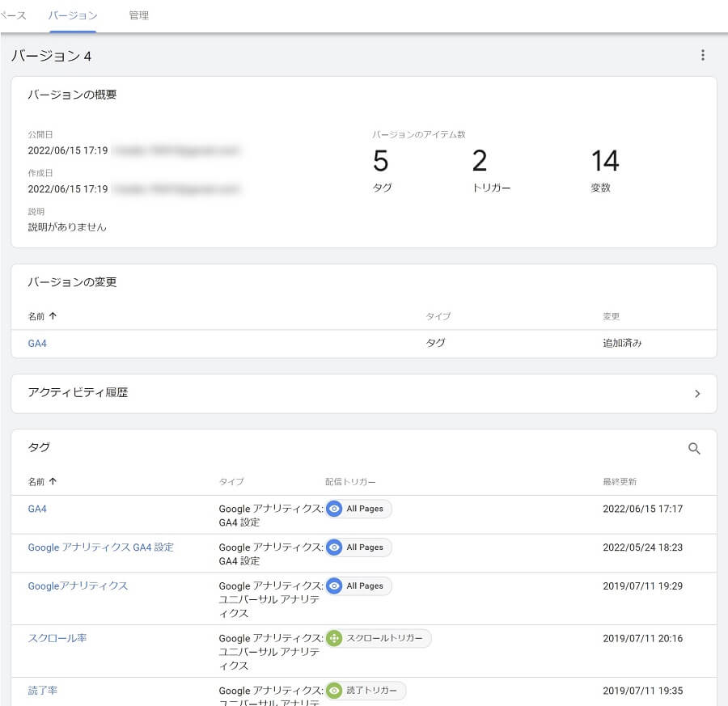
Task: Click the 最終更新 column header
Action: (620, 481)
